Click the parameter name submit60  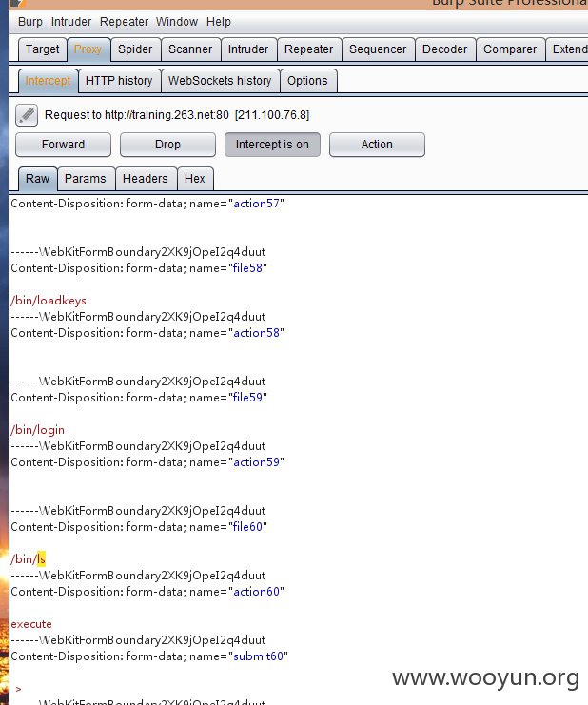click(259, 656)
